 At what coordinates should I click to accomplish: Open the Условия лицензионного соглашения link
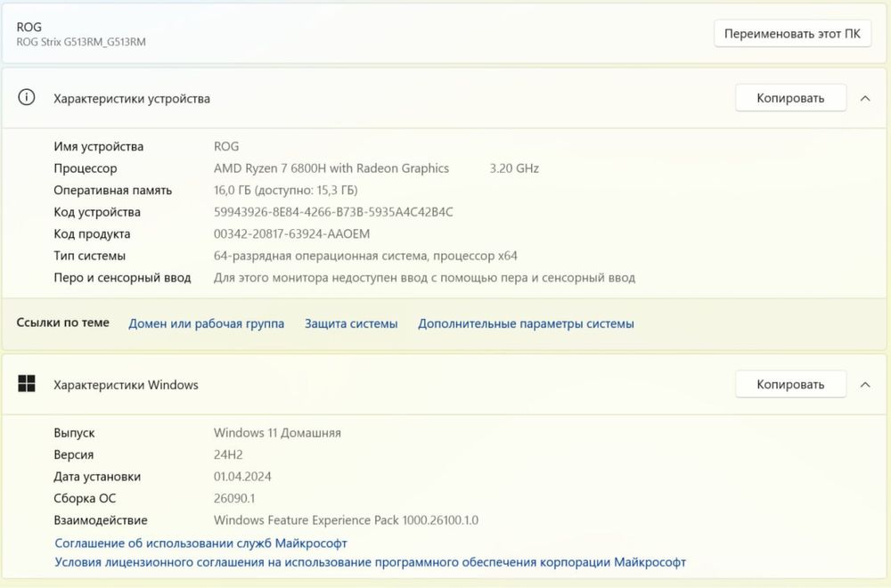click(x=370, y=562)
